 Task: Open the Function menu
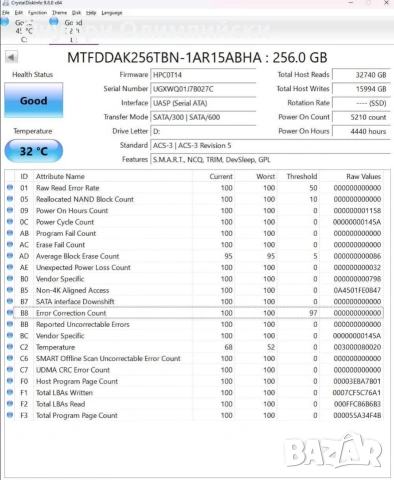[x=37, y=13]
